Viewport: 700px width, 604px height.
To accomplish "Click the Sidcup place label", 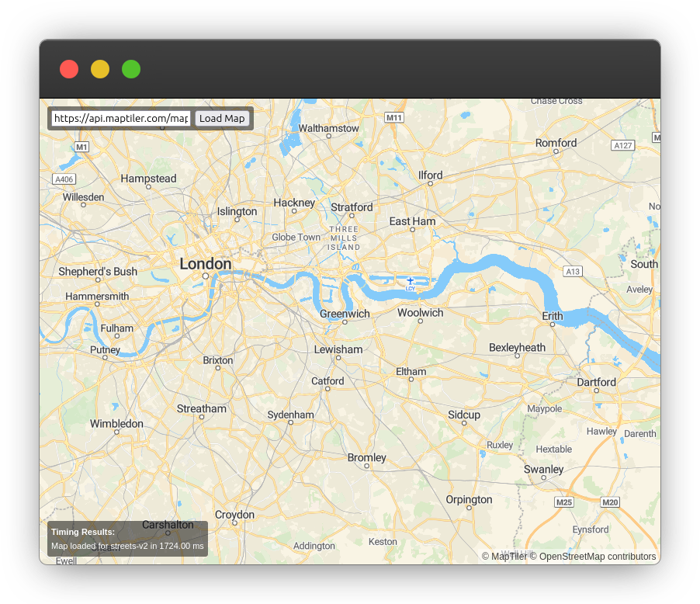I will click(464, 415).
